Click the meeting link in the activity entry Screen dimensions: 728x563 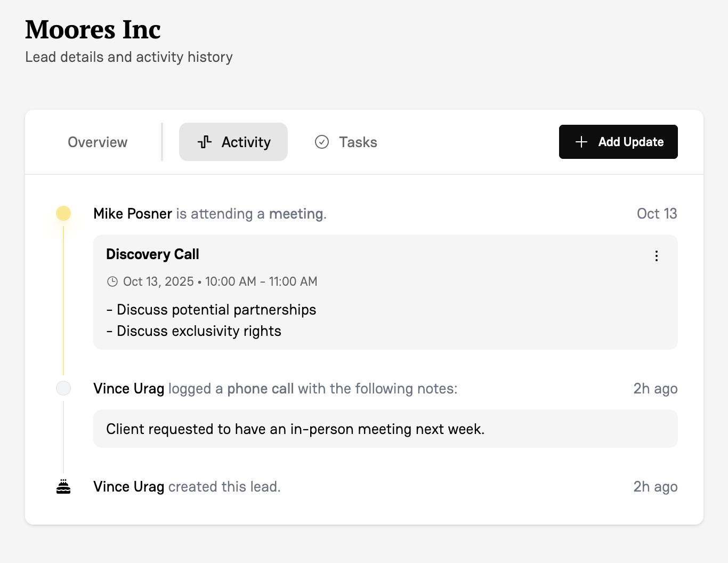[x=297, y=213]
